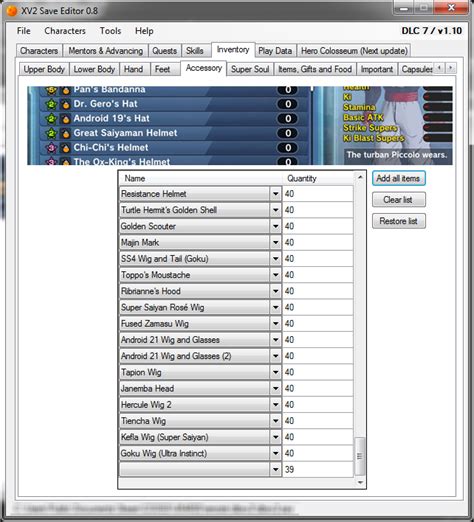Screen dimensions: 474x522
Task: Expand the Super Saiyan Rosé Wig dropdown
Action: pos(275,308)
